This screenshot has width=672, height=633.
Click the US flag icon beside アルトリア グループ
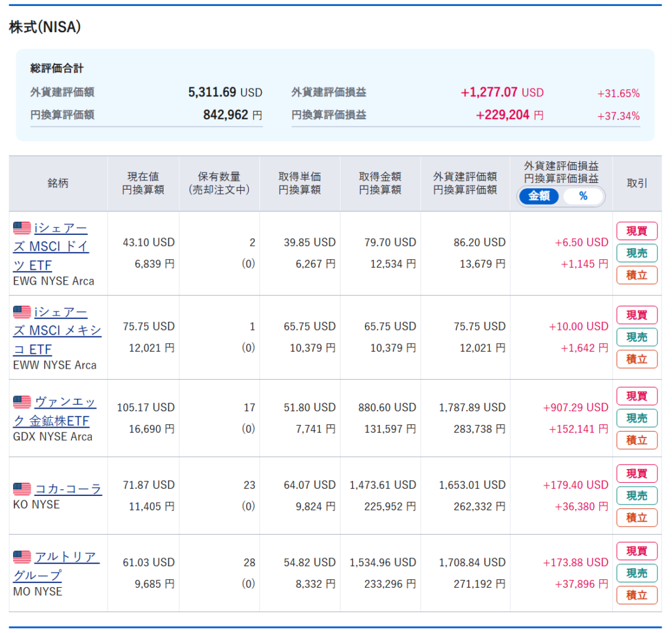coord(22,557)
